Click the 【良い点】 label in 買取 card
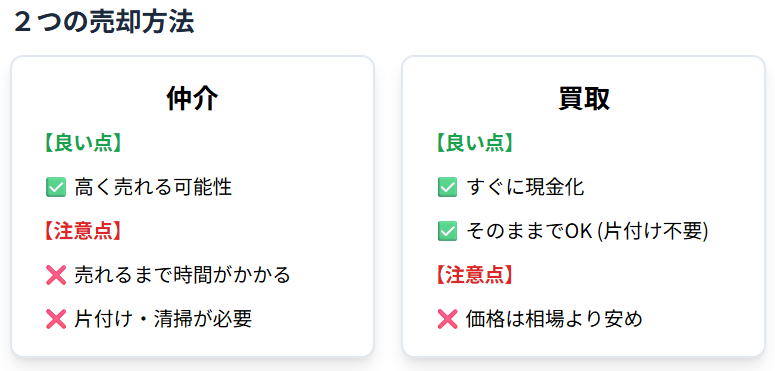The height and width of the screenshot is (371, 775). (x=474, y=144)
